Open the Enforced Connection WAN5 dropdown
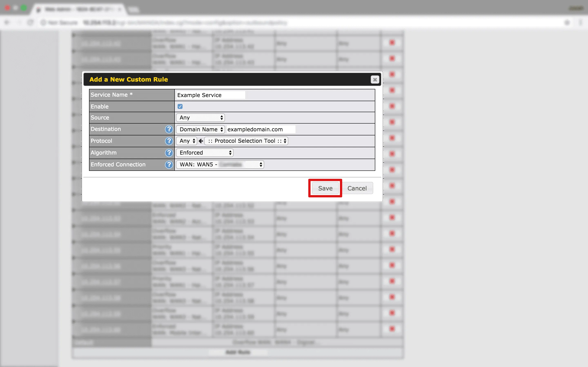The height and width of the screenshot is (367, 588). coord(220,165)
